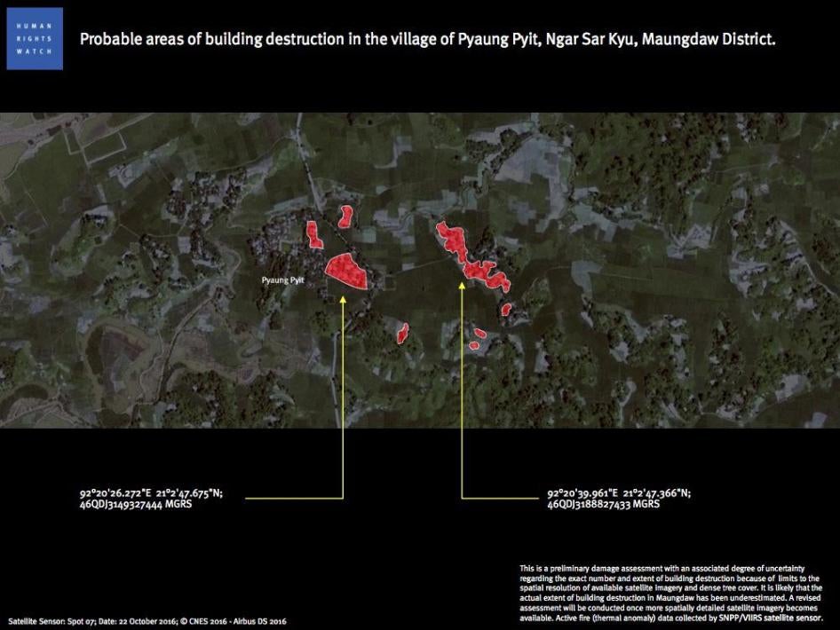
Task: Click the topmost red polygon in the western cluster
Action: coord(345,217)
